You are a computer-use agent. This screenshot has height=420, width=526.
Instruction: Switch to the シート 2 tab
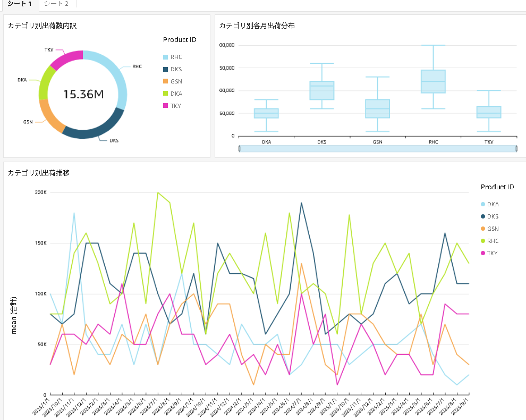pos(56,4)
